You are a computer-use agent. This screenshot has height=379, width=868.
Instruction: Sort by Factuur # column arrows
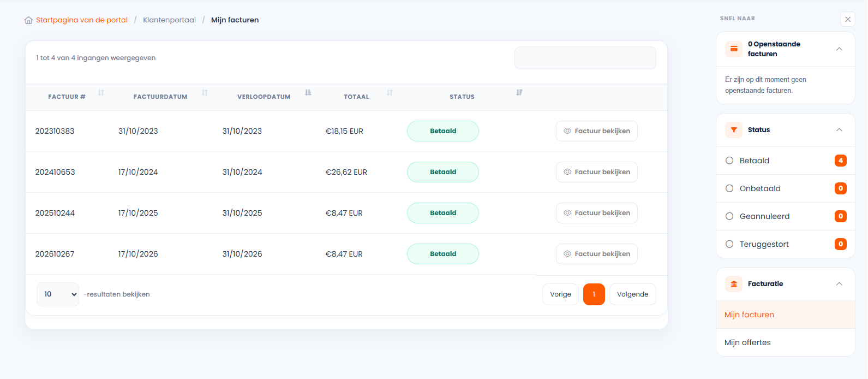(101, 93)
